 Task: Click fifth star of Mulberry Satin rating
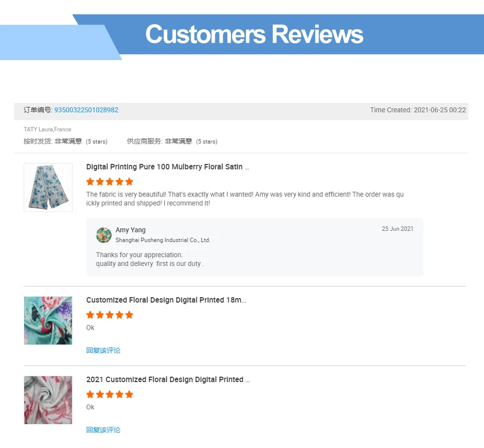(x=130, y=182)
